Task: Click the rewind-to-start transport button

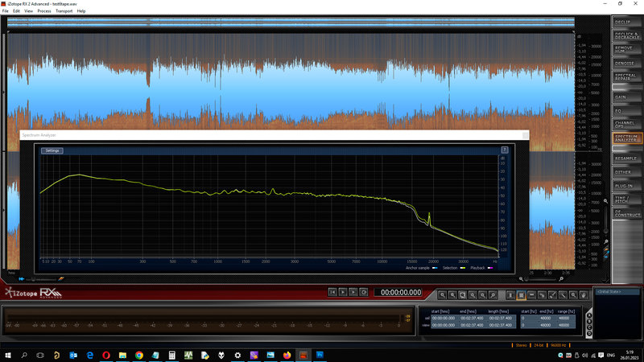Action: [x=331, y=292]
